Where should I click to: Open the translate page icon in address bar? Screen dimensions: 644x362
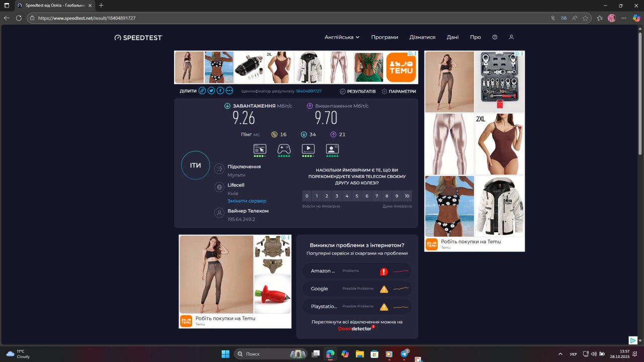click(x=563, y=18)
